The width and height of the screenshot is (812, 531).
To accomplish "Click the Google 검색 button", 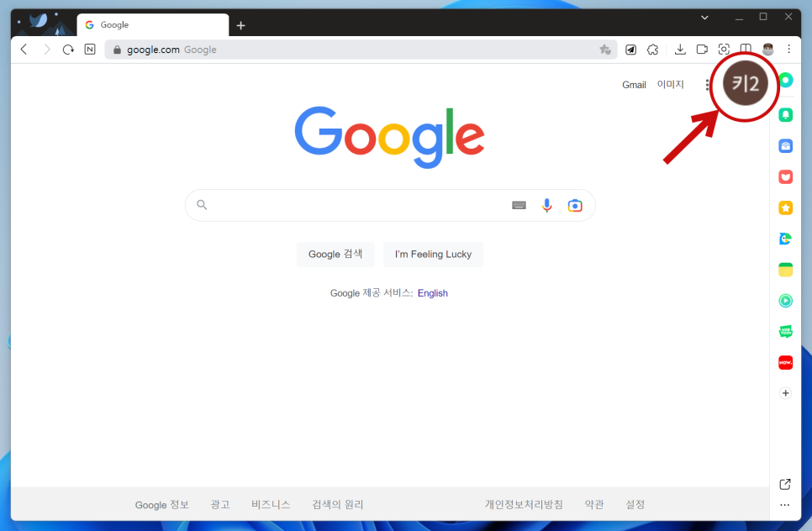I will pos(335,254).
